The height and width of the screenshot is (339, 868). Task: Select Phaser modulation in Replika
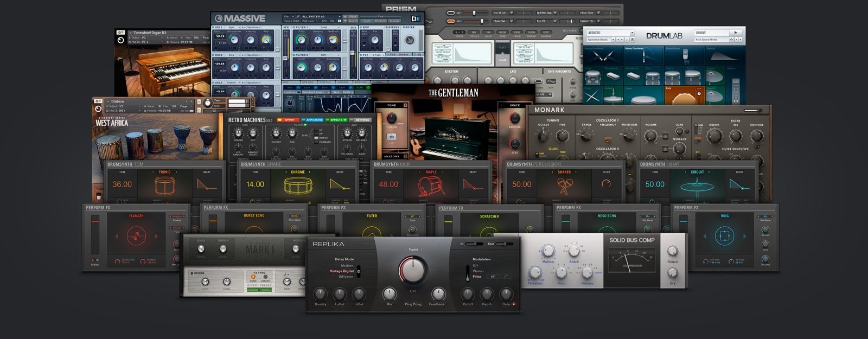click(478, 271)
